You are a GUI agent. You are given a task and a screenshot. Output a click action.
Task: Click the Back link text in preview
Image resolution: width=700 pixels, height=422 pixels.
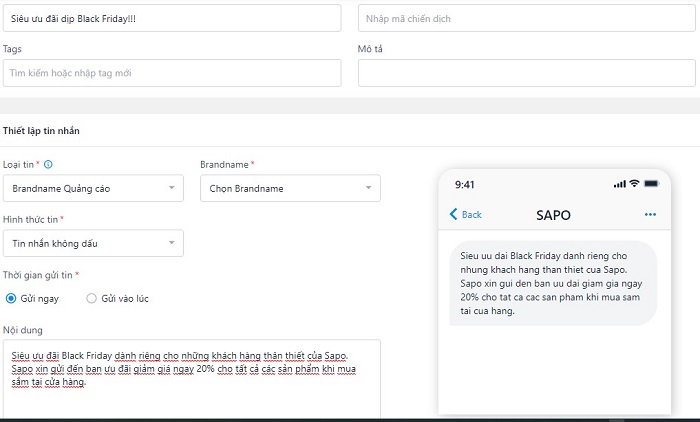pyautogui.click(x=471, y=215)
